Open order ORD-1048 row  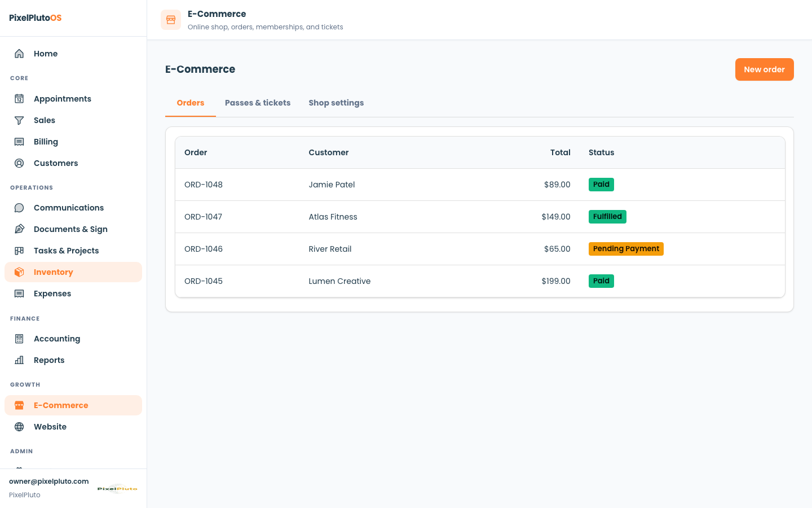click(480, 185)
